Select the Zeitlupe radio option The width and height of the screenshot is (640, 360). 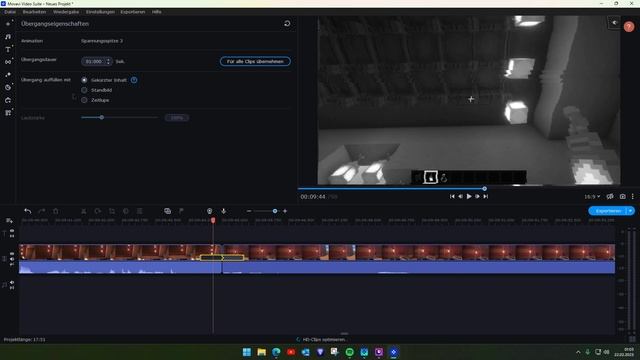coord(84,100)
